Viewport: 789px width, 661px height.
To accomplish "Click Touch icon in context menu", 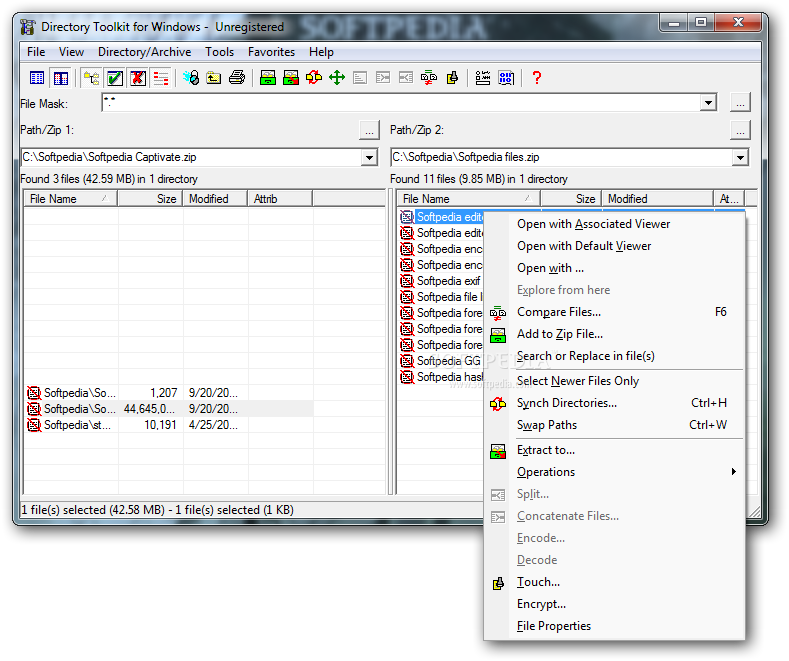I will pos(498,583).
